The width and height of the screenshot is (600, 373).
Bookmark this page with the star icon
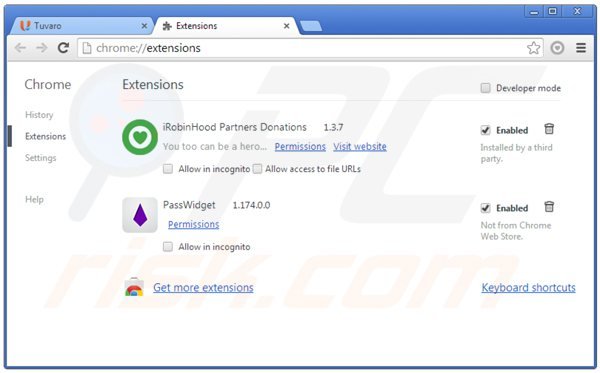point(533,48)
